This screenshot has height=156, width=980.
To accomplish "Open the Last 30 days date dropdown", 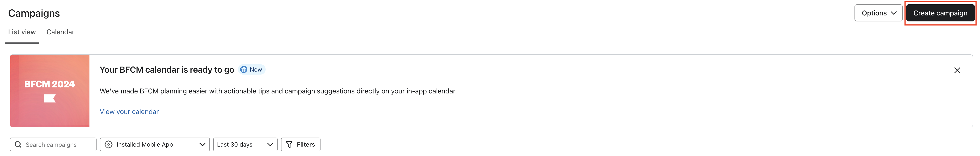I will coord(240,145).
